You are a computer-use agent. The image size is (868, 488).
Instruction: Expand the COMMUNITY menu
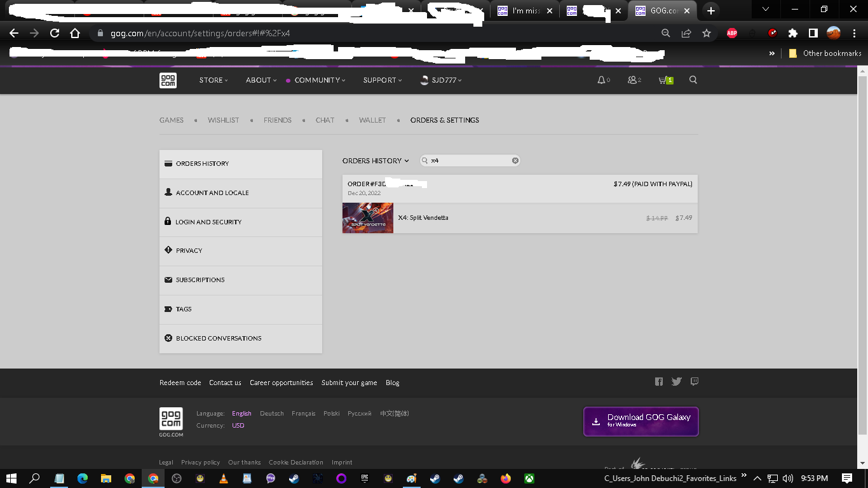(x=320, y=80)
